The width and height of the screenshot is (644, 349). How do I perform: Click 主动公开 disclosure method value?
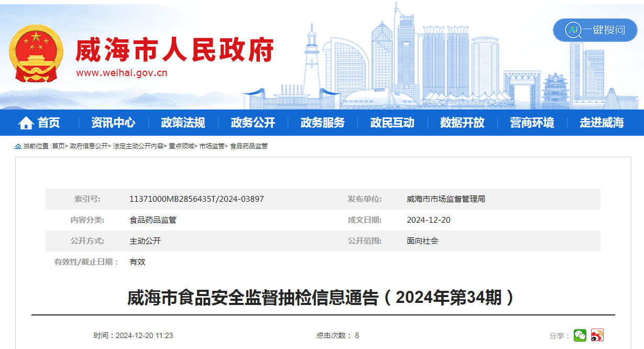[145, 241]
